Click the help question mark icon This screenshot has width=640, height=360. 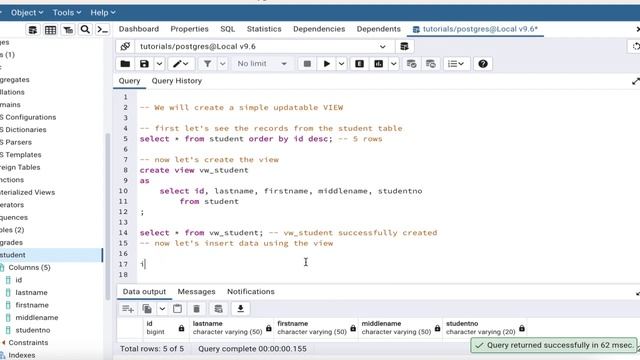(483, 64)
